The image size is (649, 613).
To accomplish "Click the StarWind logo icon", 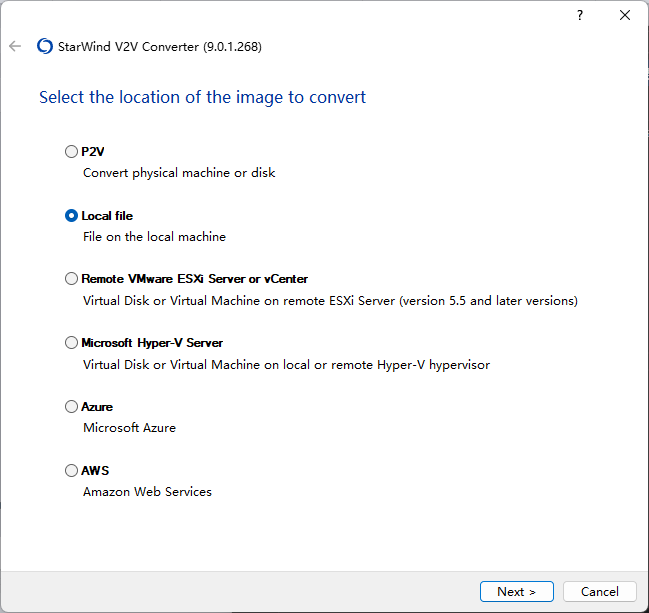I will click(45, 46).
